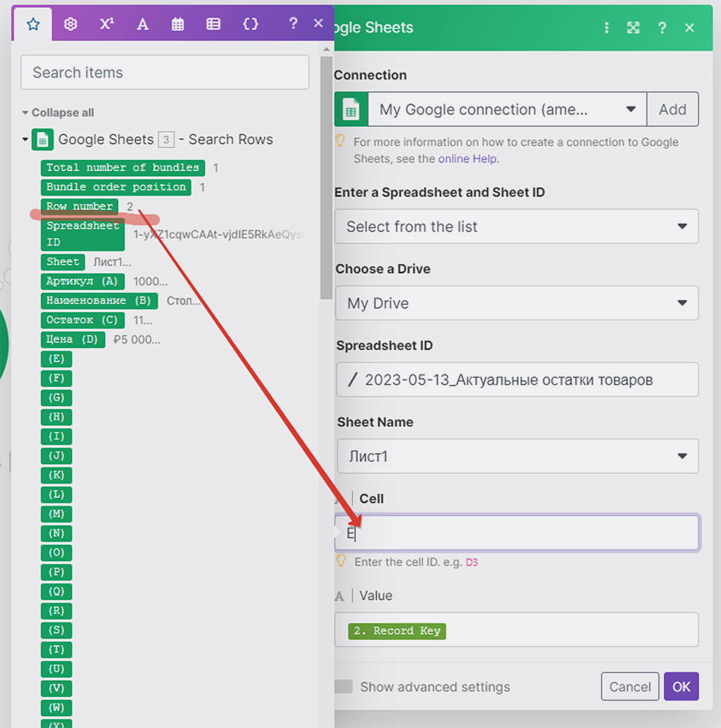Click the Google Sheets module icon in list

pos(42,139)
